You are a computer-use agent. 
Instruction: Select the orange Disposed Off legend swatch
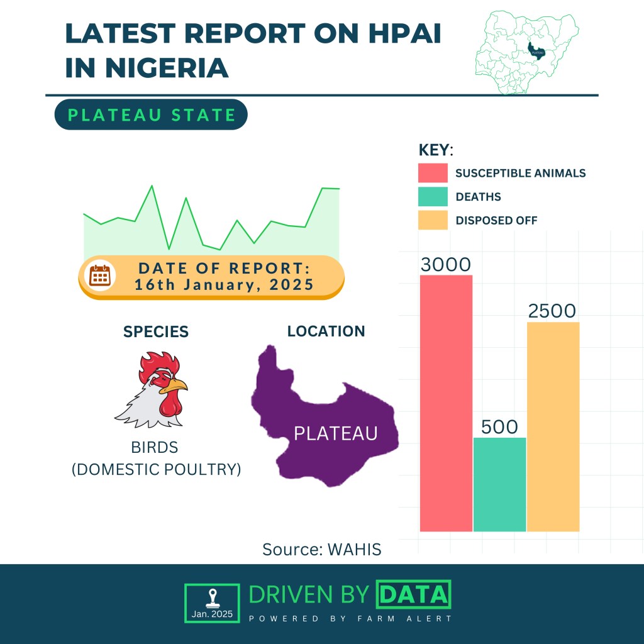[433, 220]
